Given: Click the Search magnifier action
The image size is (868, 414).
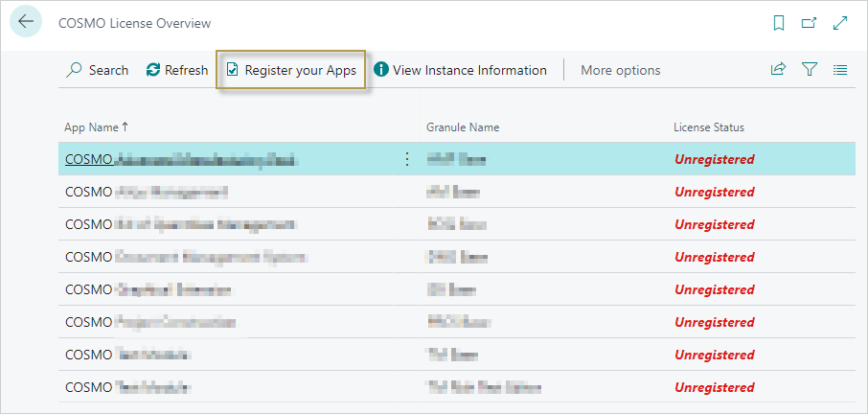Looking at the screenshot, I should [98, 70].
